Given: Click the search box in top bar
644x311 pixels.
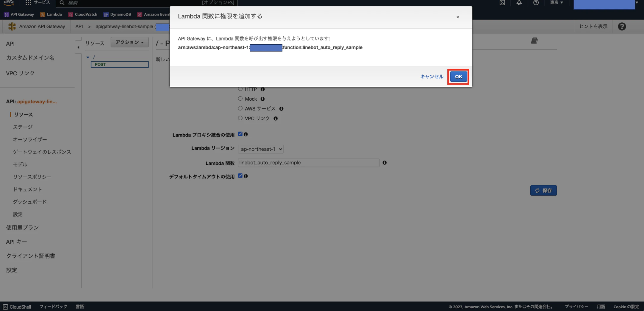Looking at the screenshot, I should click(x=147, y=3).
